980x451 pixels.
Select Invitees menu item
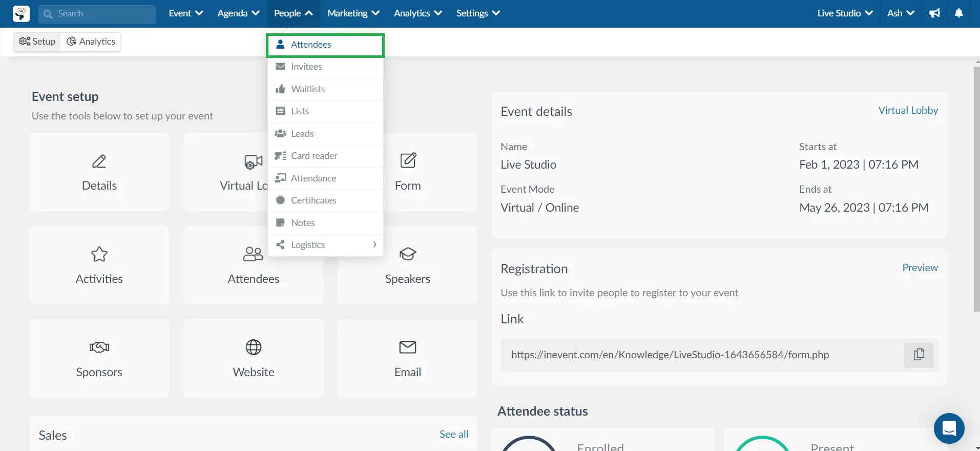[325, 67]
